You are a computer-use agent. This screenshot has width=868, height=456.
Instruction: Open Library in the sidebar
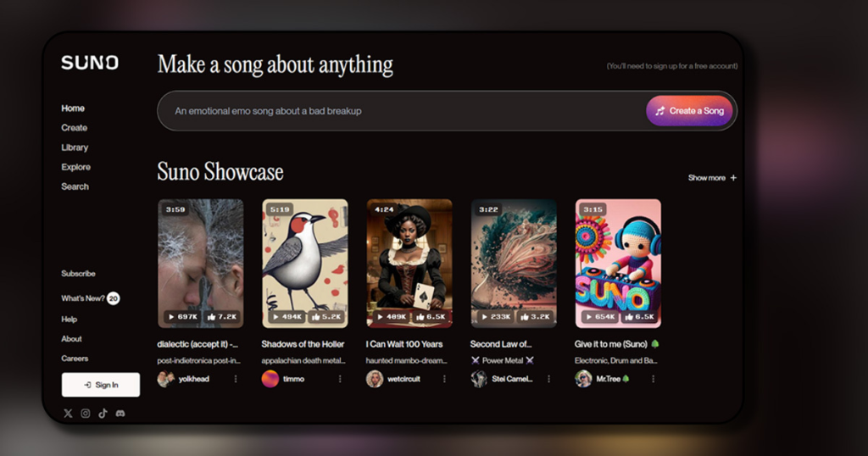pyautogui.click(x=75, y=147)
